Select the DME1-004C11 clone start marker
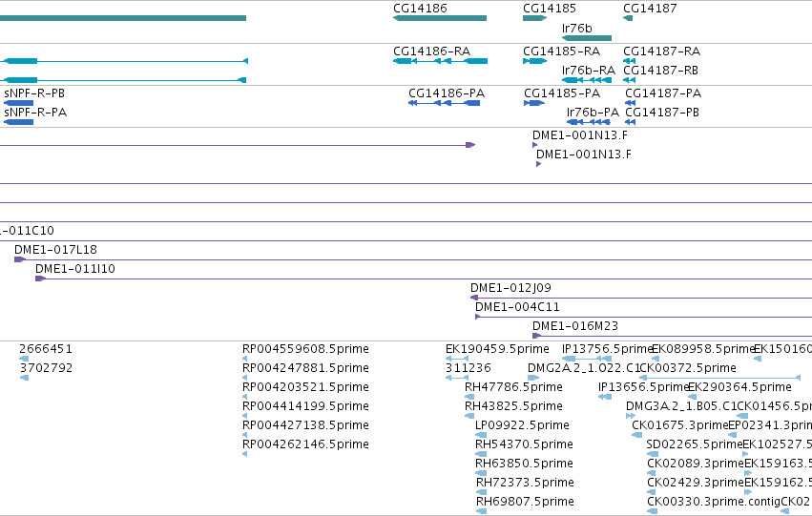 [477, 317]
